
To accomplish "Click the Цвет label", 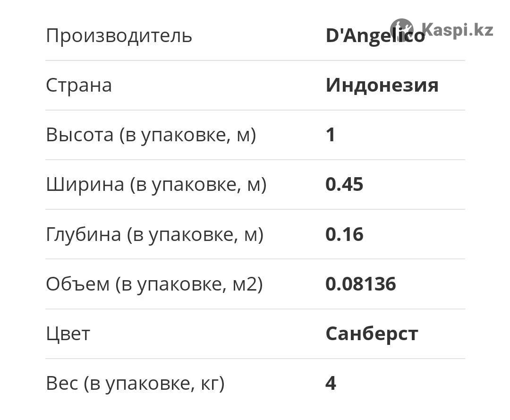I will [68, 334].
